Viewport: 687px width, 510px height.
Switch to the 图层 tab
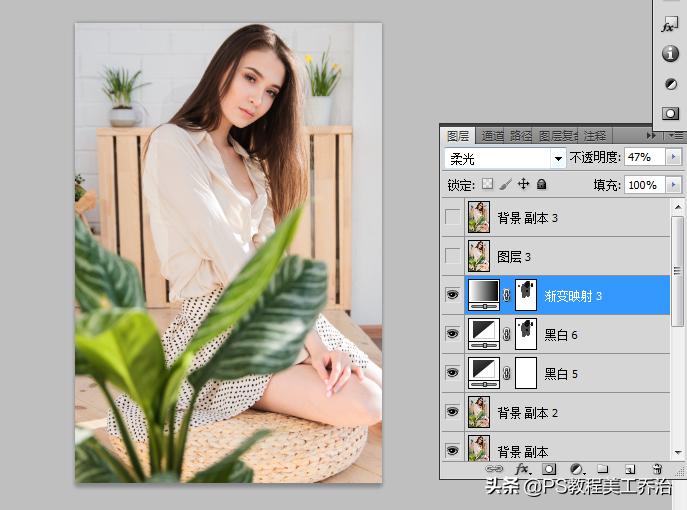(458, 136)
